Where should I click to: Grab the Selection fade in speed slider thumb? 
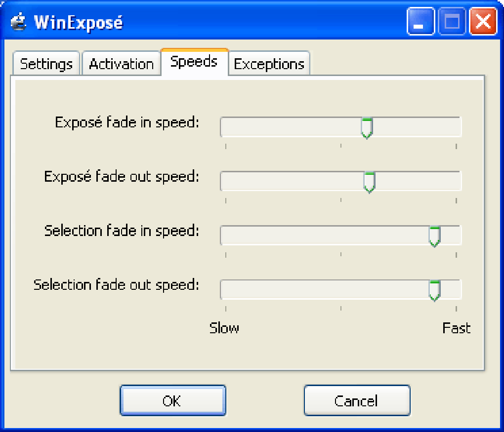pyautogui.click(x=434, y=236)
